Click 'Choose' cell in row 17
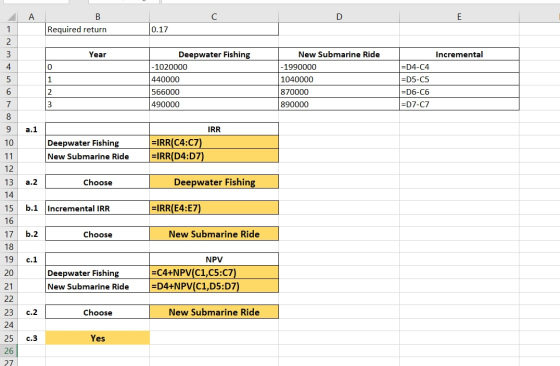Screen dimensions: 560x366 98,234
